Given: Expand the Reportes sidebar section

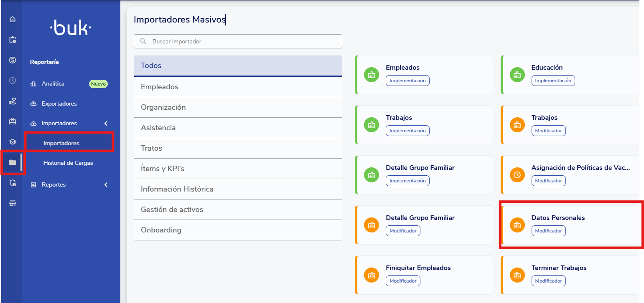Looking at the screenshot, I should (x=106, y=185).
